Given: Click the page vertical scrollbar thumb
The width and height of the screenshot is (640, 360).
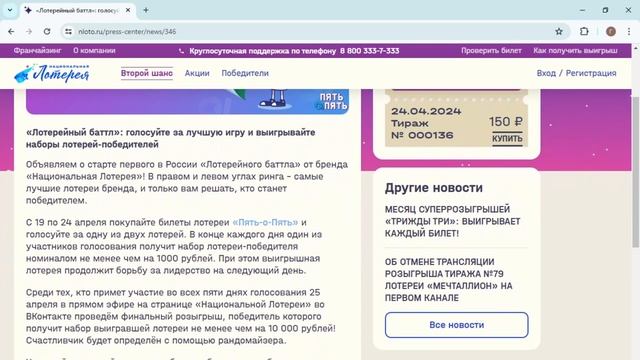Looking at the screenshot, I should 636,171.
